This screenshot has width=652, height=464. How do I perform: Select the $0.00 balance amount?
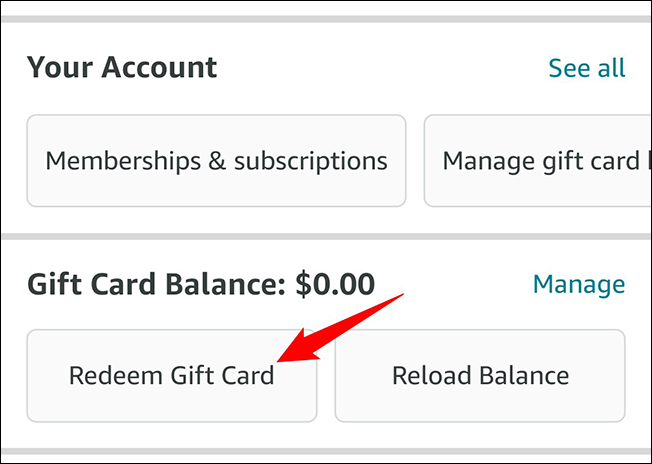(335, 284)
